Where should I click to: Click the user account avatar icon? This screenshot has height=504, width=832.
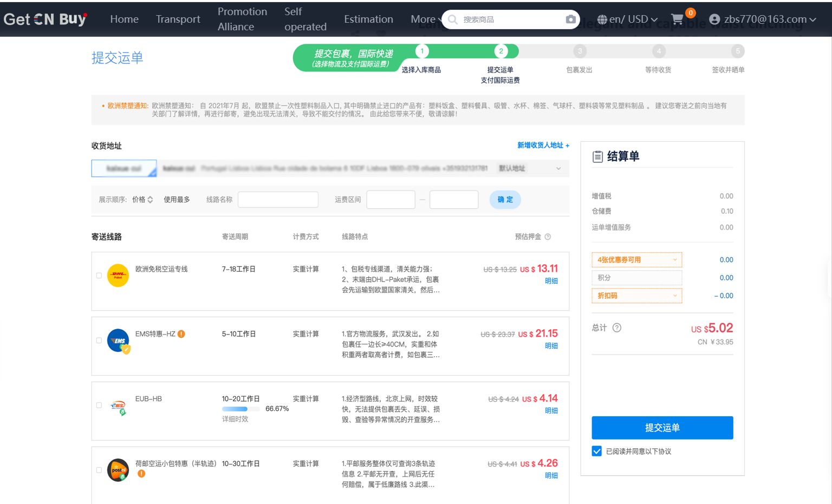click(x=714, y=19)
